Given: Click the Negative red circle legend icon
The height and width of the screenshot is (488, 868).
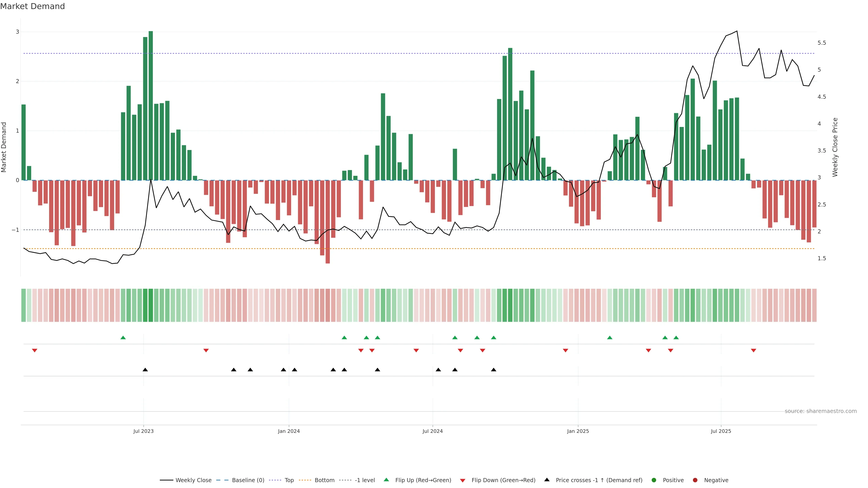Looking at the screenshot, I should click(x=695, y=480).
